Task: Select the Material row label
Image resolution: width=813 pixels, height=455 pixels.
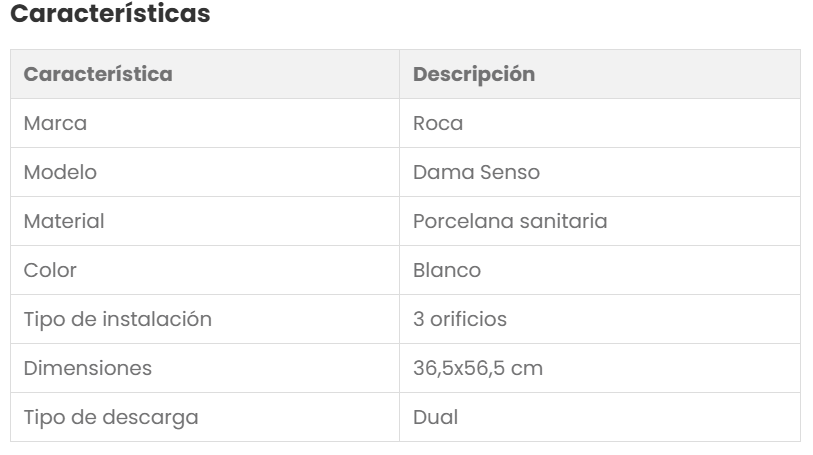Action: pos(64,222)
